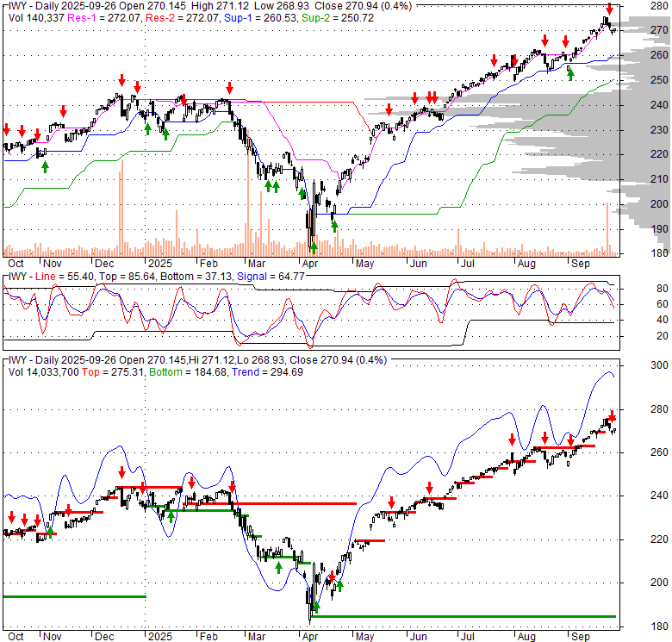Click 'Vol 14,033,700' in the bottom chart header
The width and height of the screenshot is (672, 642).
pos(44,372)
